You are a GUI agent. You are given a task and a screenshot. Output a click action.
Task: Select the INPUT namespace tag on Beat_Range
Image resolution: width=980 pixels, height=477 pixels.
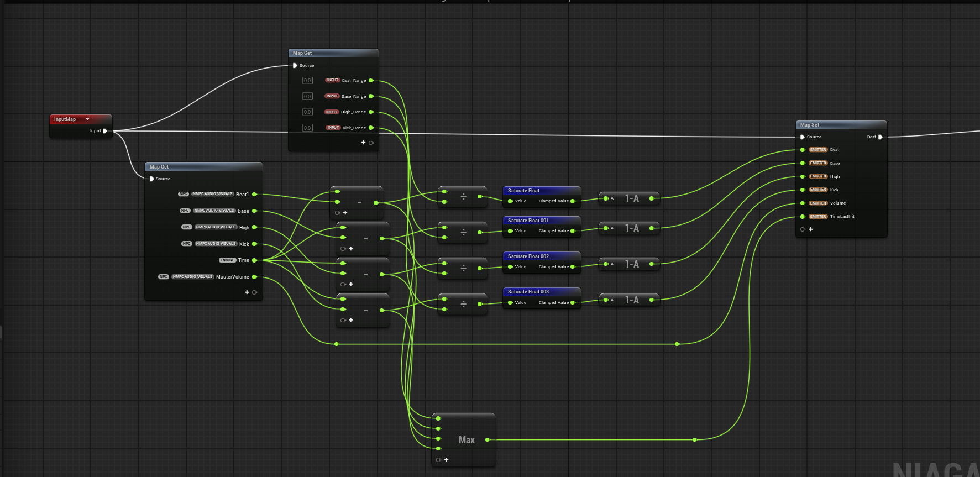[332, 80]
